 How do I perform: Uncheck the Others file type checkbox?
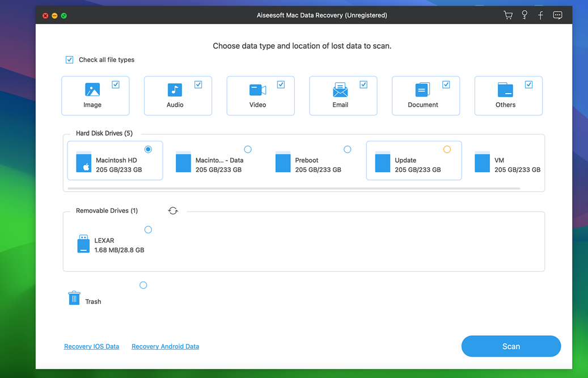[x=528, y=85]
